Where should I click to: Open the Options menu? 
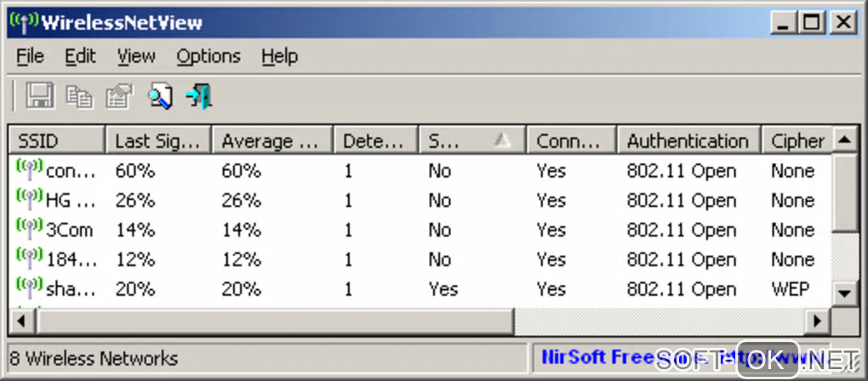(208, 56)
